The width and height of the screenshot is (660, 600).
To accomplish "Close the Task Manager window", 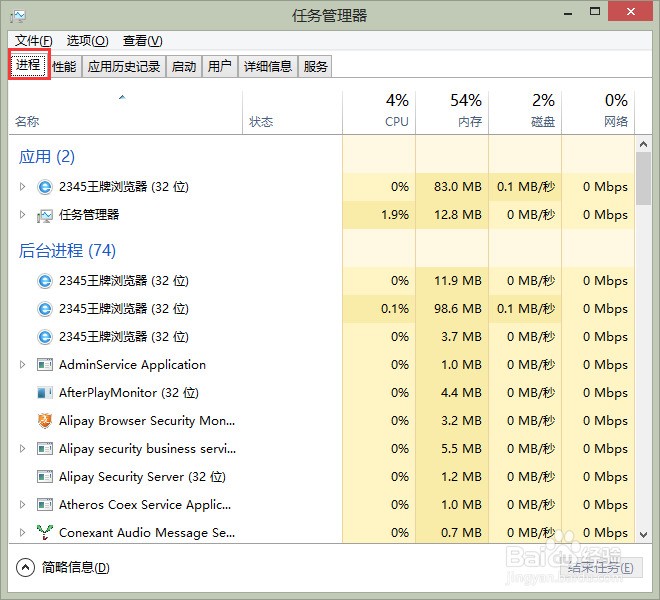I will pyautogui.click(x=631, y=11).
